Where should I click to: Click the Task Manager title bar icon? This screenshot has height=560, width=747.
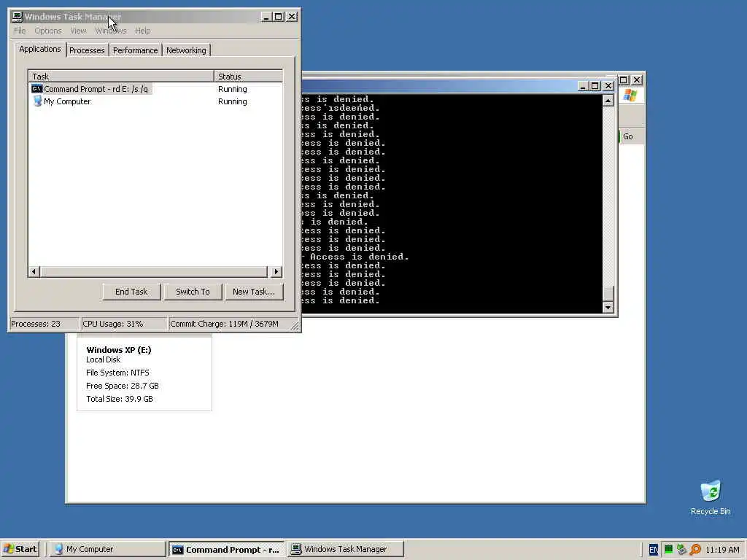18,17
